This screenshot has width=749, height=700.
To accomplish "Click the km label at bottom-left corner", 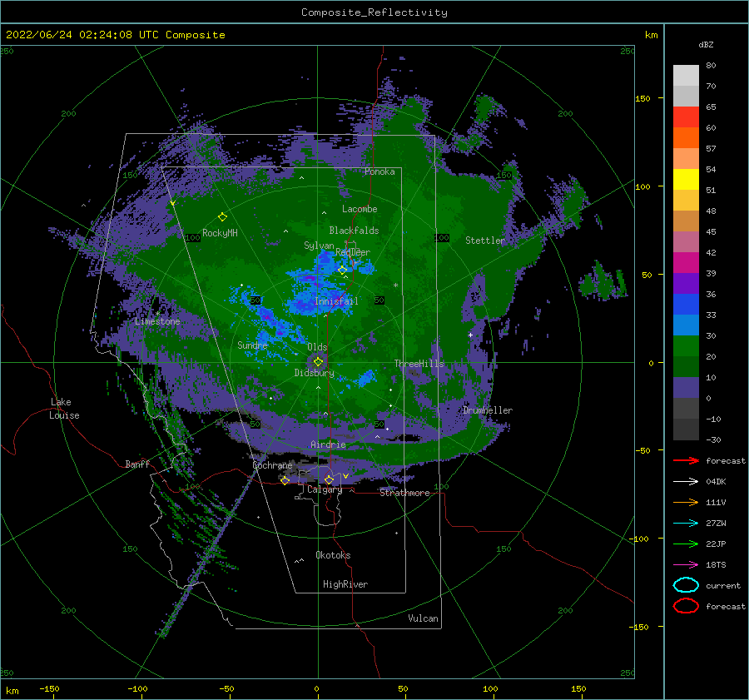I will pos(12,691).
